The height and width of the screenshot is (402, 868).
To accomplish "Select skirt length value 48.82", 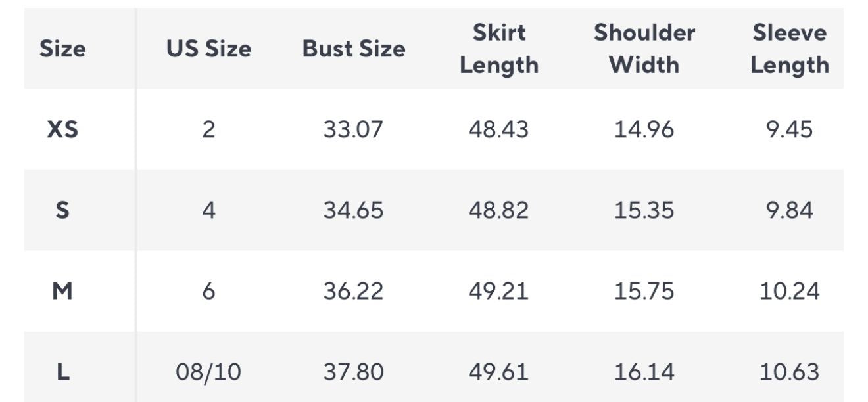I will tap(498, 210).
